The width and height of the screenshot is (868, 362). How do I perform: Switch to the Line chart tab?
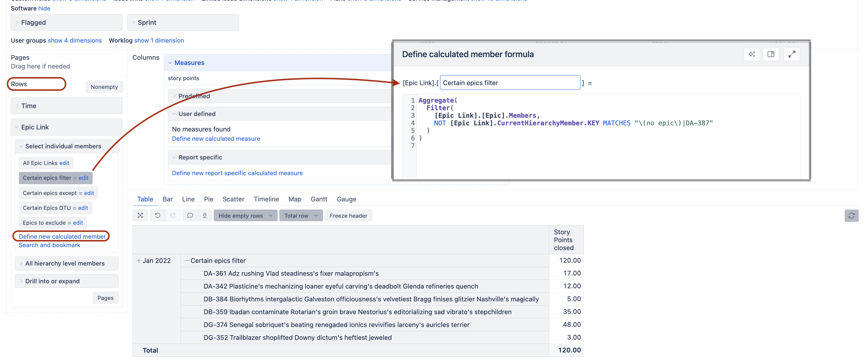pos(188,199)
